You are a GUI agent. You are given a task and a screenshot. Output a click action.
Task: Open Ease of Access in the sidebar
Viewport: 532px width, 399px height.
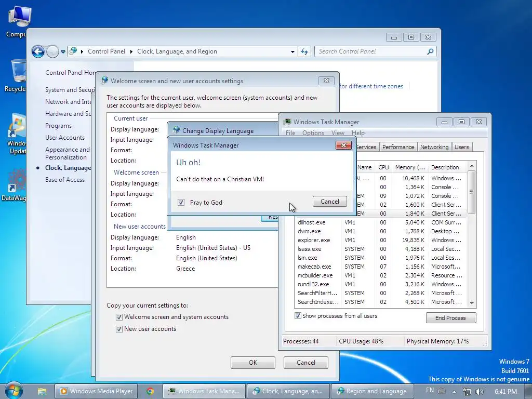(x=65, y=179)
